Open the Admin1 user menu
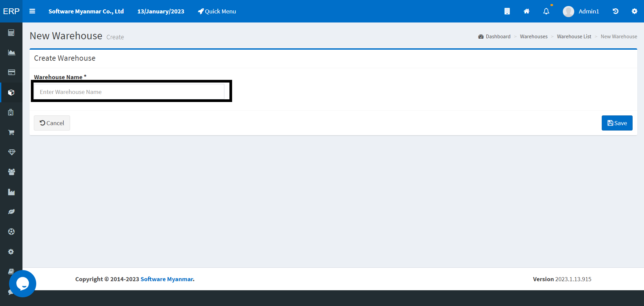The height and width of the screenshot is (306, 644). pyautogui.click(x=581, y=11)
